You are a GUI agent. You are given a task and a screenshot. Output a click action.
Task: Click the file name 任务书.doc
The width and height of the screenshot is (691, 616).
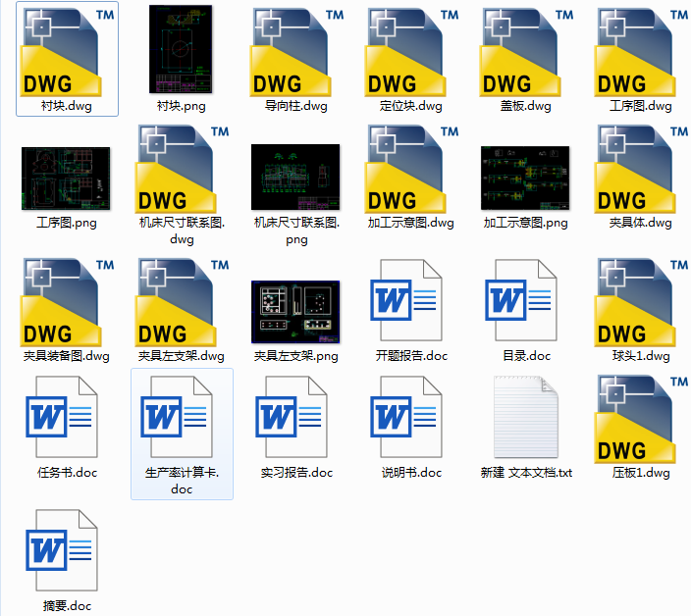tap(67, 473)
